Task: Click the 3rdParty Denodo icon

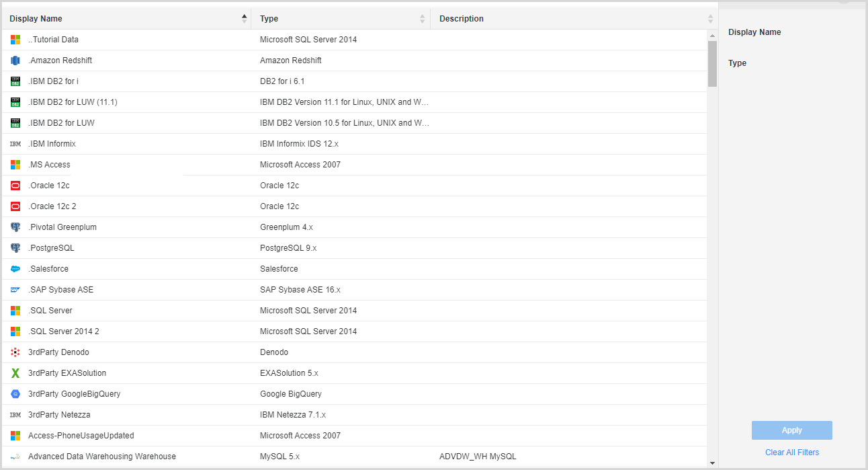Action: (x=15, y=352)
